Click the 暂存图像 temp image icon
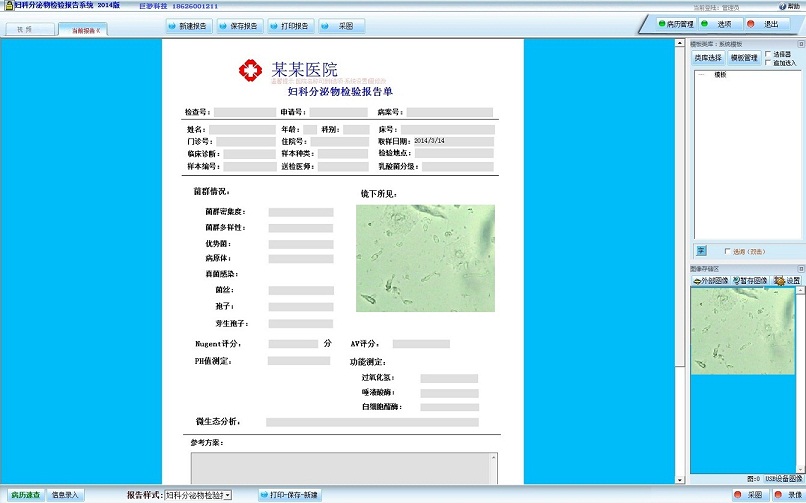 (x=750, y=281)
